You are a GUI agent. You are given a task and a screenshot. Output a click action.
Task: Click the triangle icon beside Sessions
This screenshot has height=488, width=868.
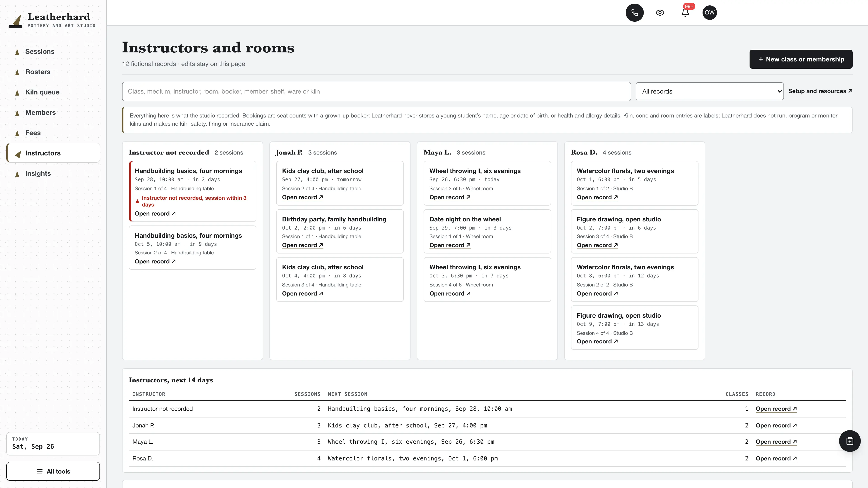(x=17, y=52)
